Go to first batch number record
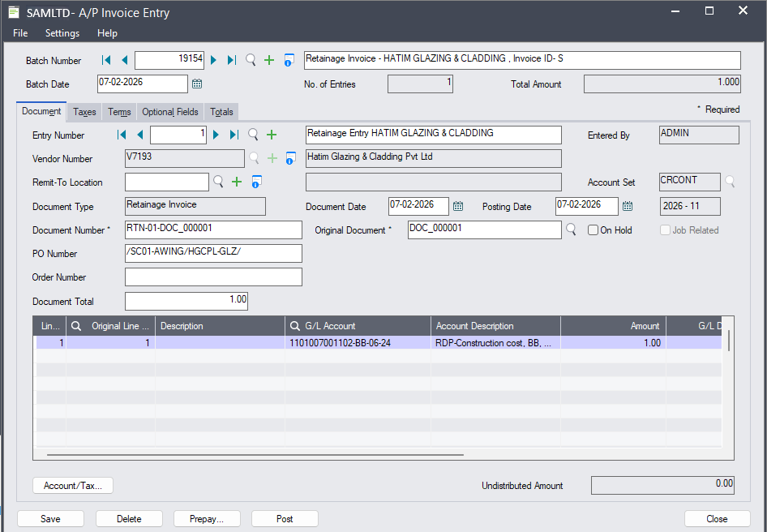 [106, 60]
